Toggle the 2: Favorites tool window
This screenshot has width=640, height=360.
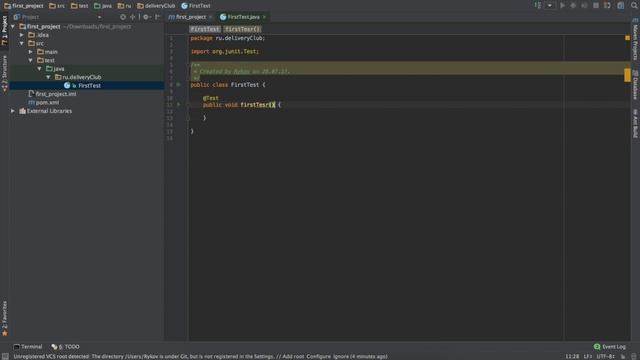point(4,318)
